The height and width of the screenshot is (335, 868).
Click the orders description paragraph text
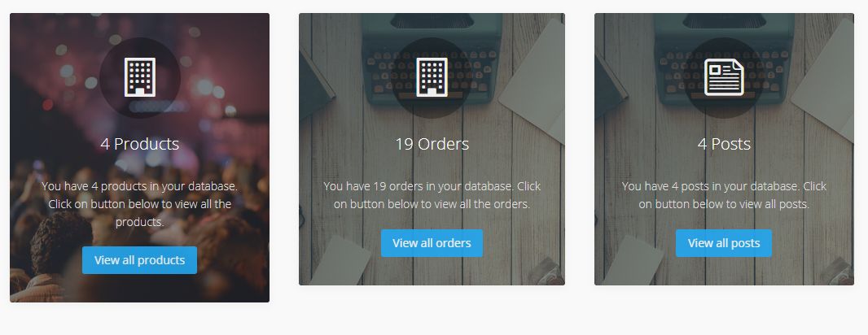[432, 195]
